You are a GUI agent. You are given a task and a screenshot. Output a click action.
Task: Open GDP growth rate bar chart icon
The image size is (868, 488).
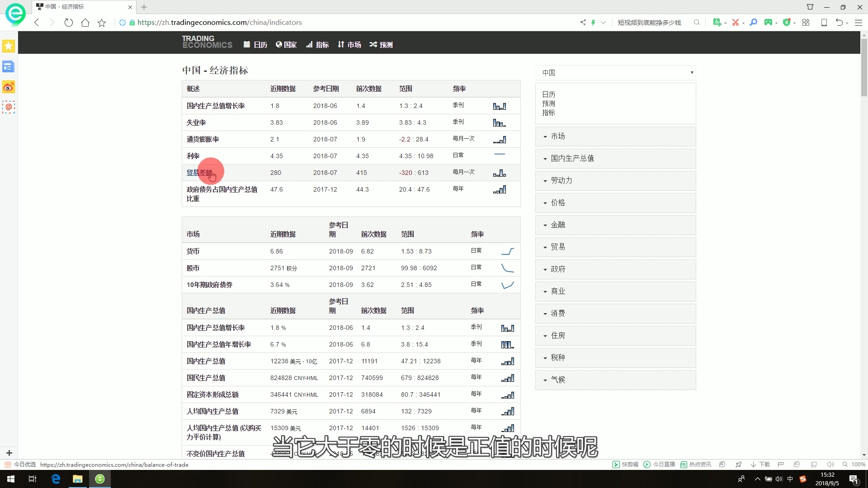(x=500, y=106)
